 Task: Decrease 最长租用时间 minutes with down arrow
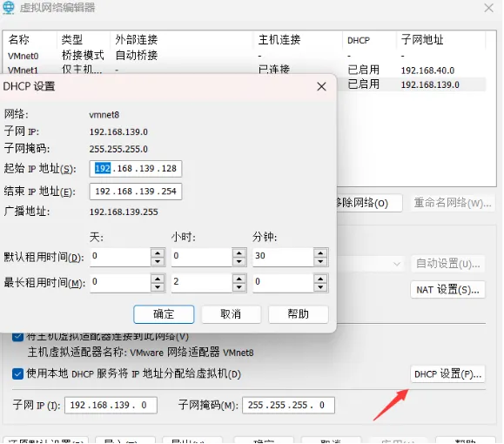[320, 287]
